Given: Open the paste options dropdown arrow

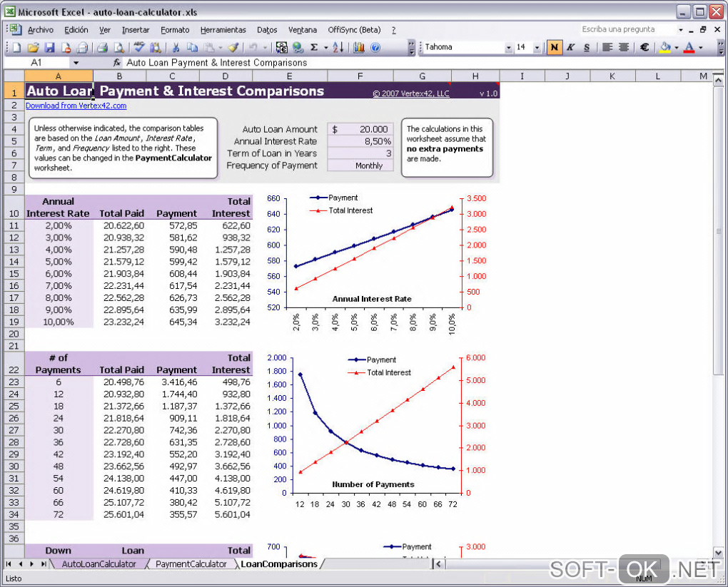Looking at the screenshot, I should [x=220, y=47].
